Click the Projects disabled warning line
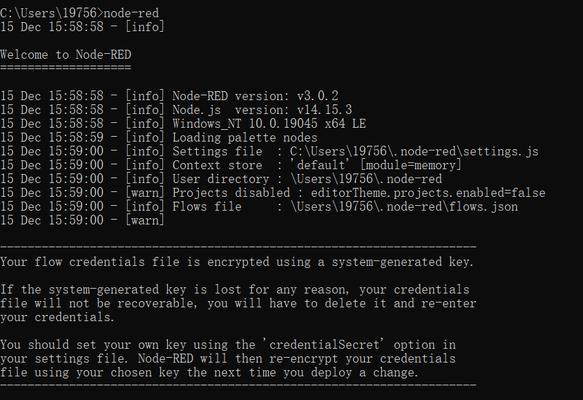The width and height of the screenshot is (583, 400). (x=273, y=193)
